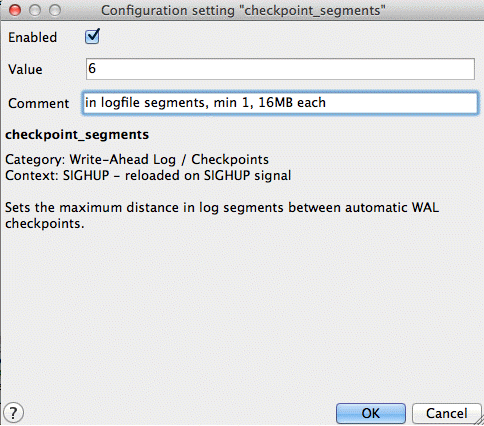The height and width of the screenshot is (426, 484).
Task: Click the maximum distance description paragraph
Action: 222,215
